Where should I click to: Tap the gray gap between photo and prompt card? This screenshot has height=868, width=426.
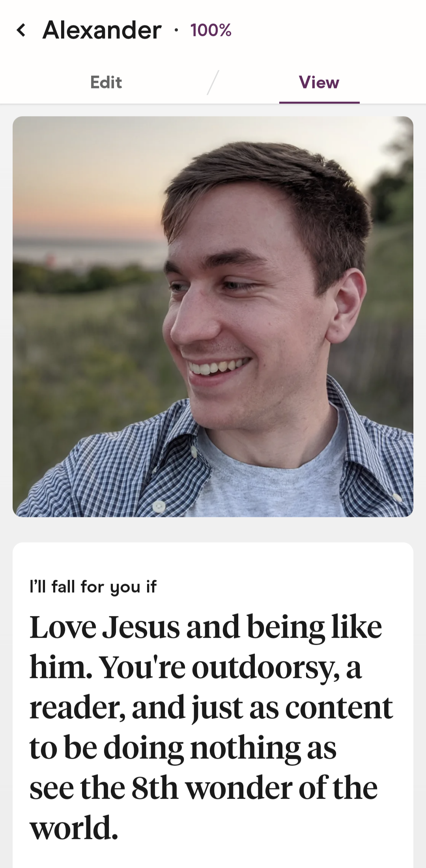pos(213,529)
